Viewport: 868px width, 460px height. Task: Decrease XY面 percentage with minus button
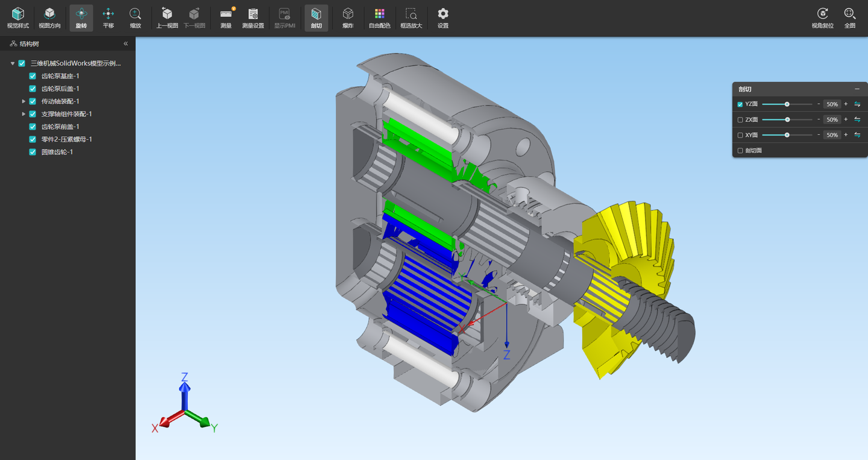point(819,135)
